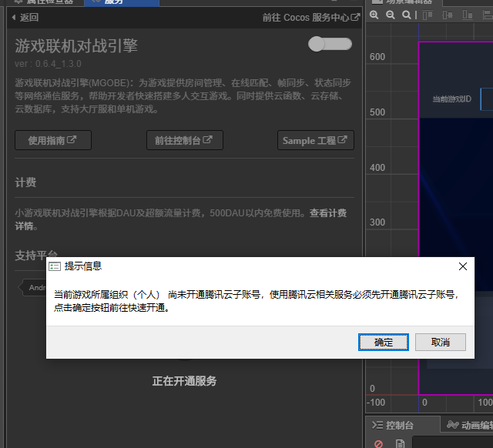
Task: Click the 当前游戏ID input in the scene
Action: (x=487, y=99)
